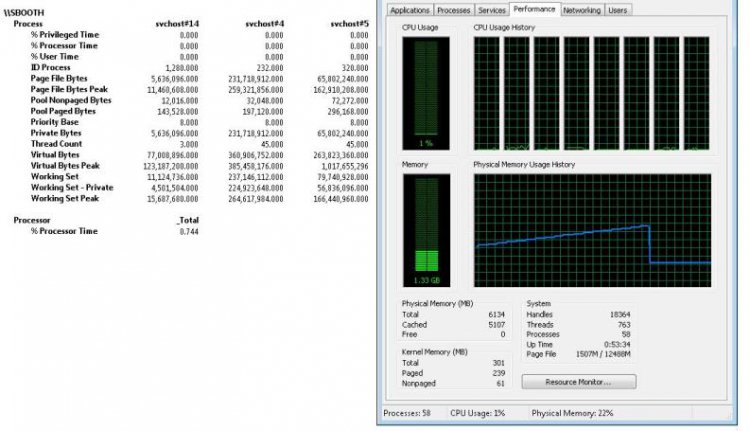
Task: Click the CPU Usage meter
Action: 426,93
